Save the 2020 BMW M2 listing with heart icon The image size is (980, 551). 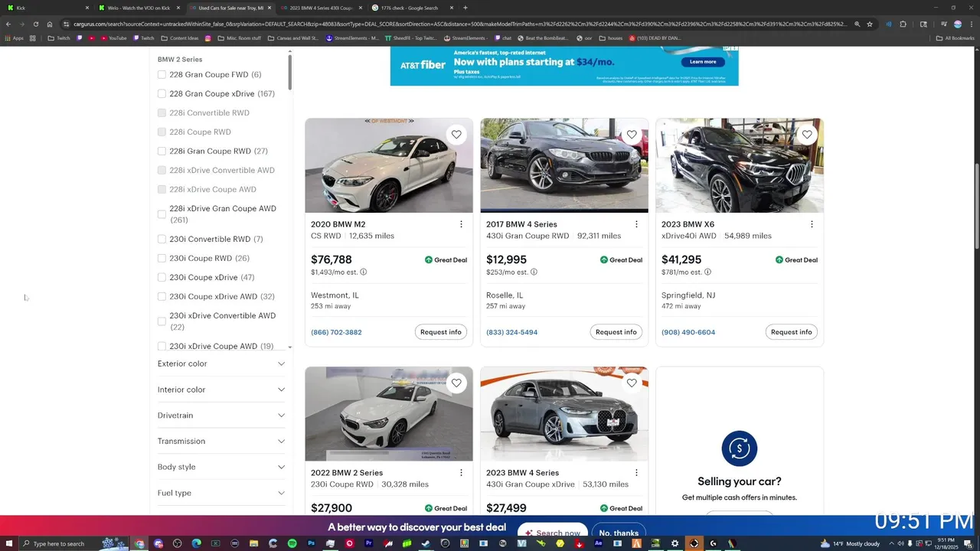click(x=456, y=135)
